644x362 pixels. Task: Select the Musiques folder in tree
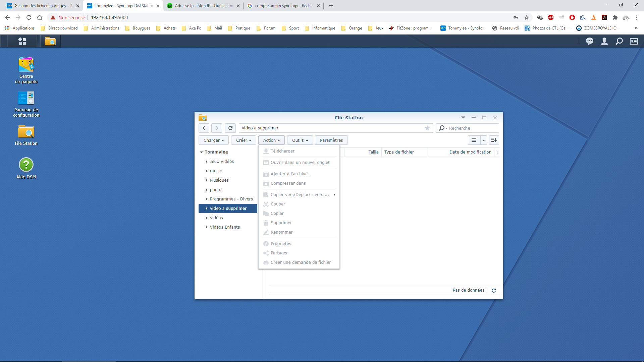click(228, 180)
